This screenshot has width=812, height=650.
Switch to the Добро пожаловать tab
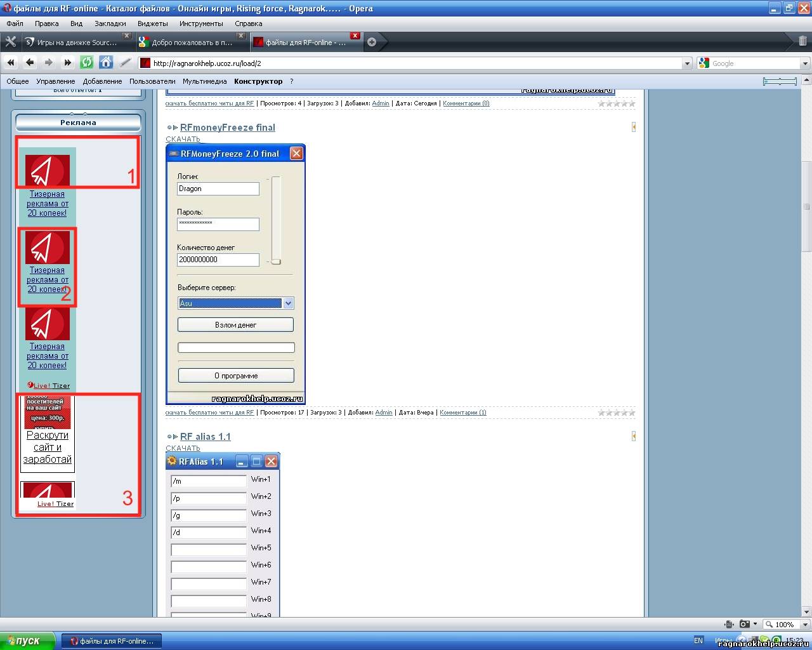pyautogui.click(x=192, y=43)
